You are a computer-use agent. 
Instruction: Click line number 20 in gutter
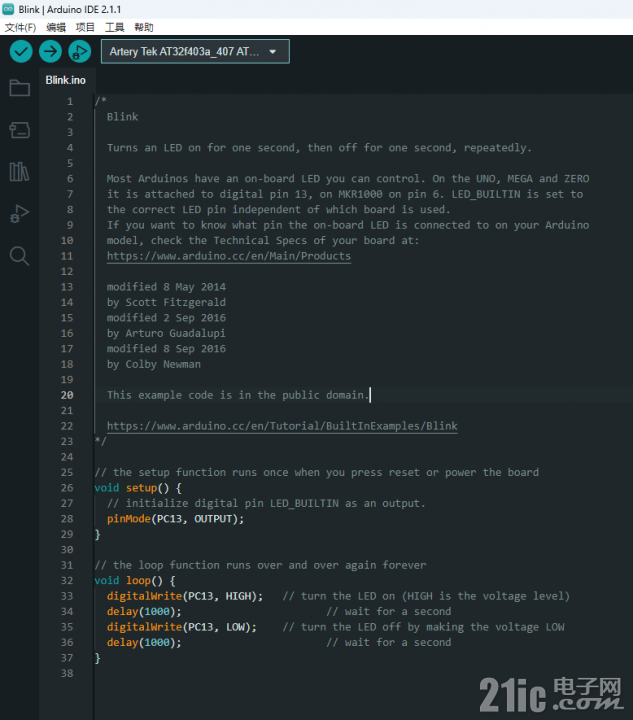tap(67, 395)
